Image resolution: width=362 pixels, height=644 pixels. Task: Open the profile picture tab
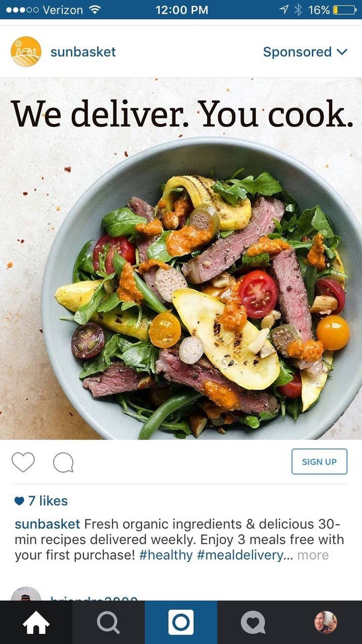click(326, 622)
